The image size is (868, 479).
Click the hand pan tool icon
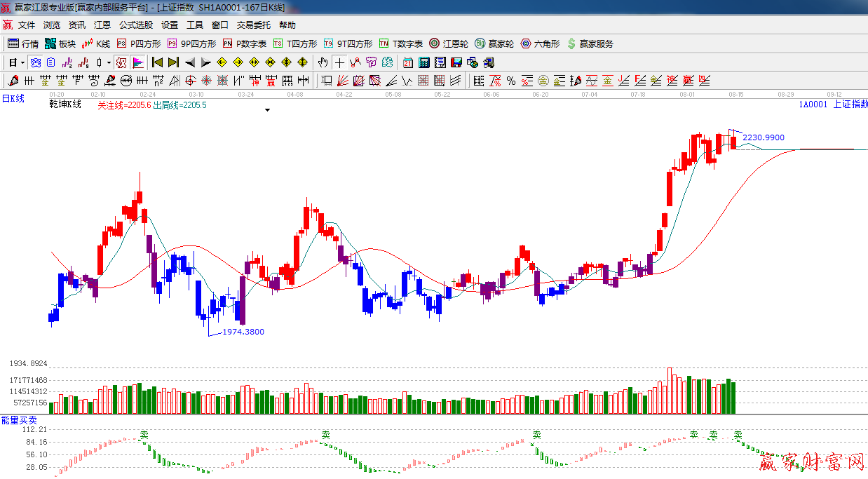[323, 62]
